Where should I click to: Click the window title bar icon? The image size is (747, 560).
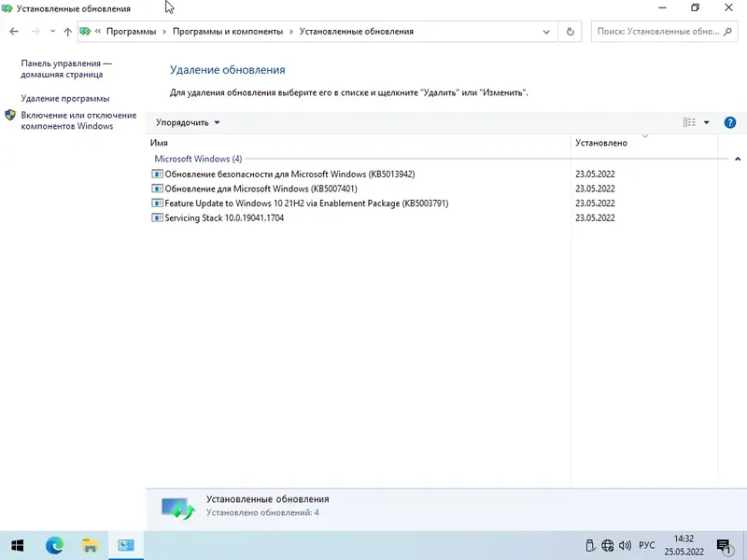tap(7, 8)
